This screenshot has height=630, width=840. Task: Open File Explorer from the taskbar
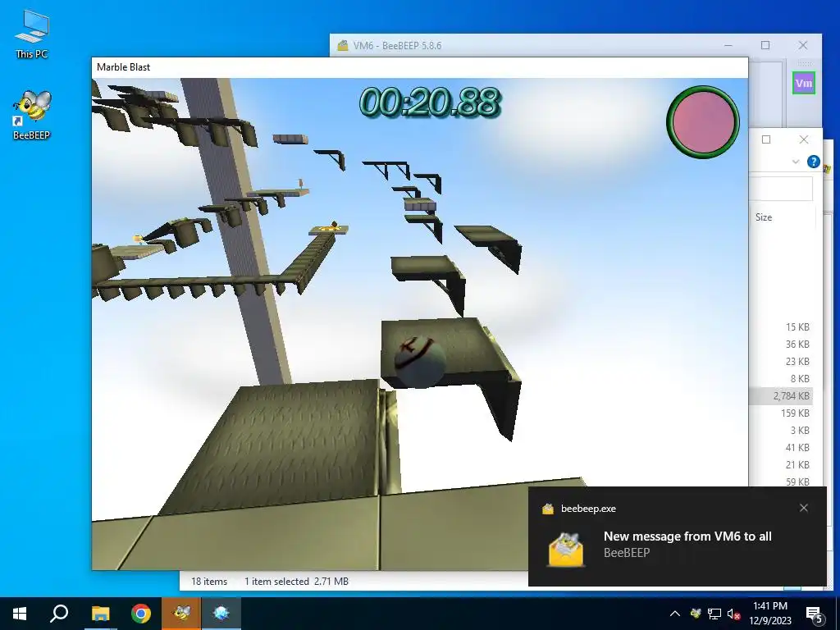pyautogui.click(x=100, y=614)
